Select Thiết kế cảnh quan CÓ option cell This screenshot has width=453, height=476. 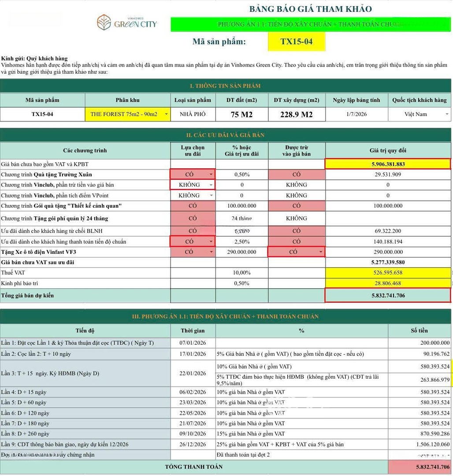pos(193,206)
